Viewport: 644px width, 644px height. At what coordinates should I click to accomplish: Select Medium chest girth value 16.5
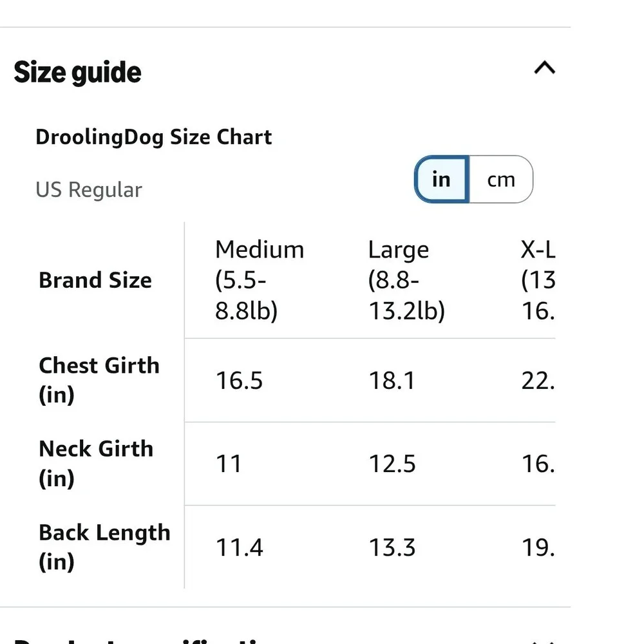[239, 381]
